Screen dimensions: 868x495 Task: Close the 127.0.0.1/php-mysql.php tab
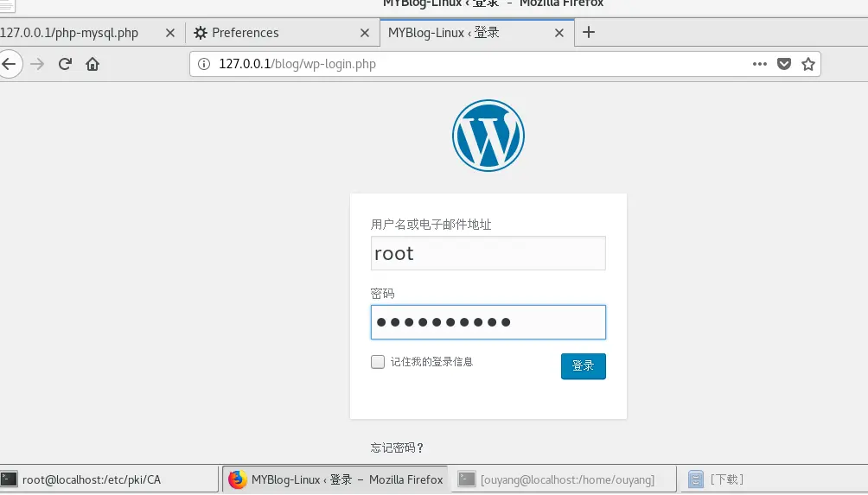pos(170,33)
